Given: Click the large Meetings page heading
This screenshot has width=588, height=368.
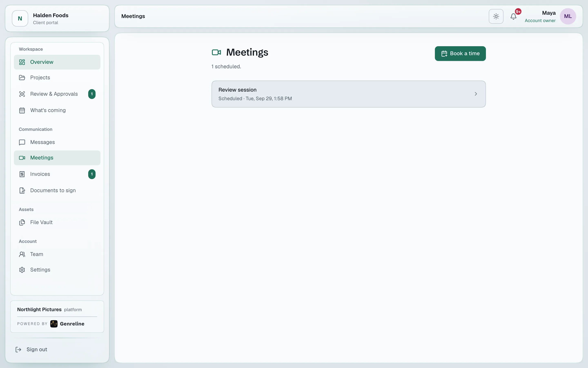Looking at the screenshot, I should tap(247, 52).
